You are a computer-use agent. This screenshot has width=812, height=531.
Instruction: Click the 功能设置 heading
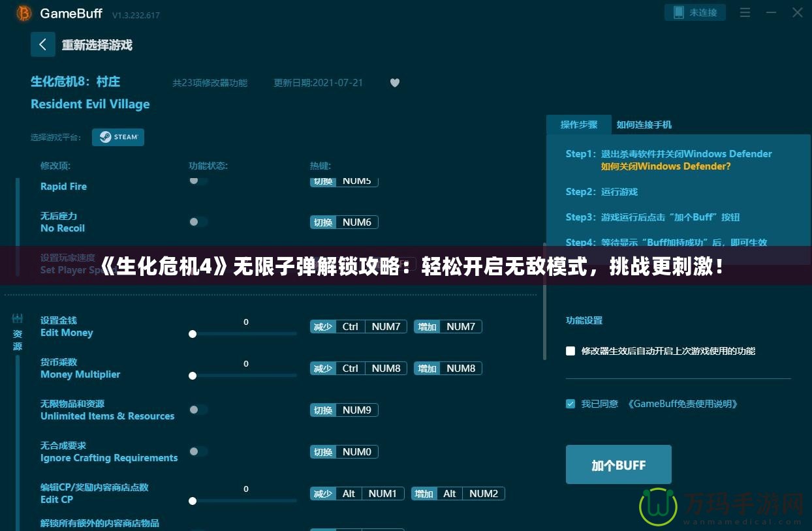[x=584, y=320]
